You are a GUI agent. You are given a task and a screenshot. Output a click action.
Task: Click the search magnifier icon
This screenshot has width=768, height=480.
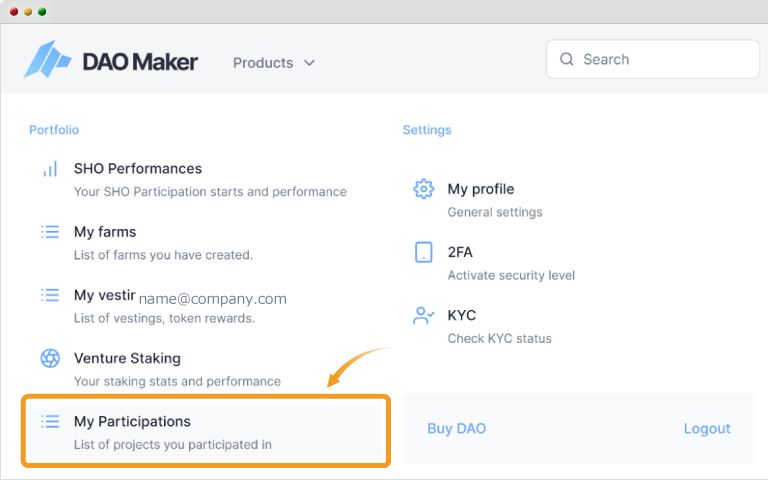(x=567, y=59)
